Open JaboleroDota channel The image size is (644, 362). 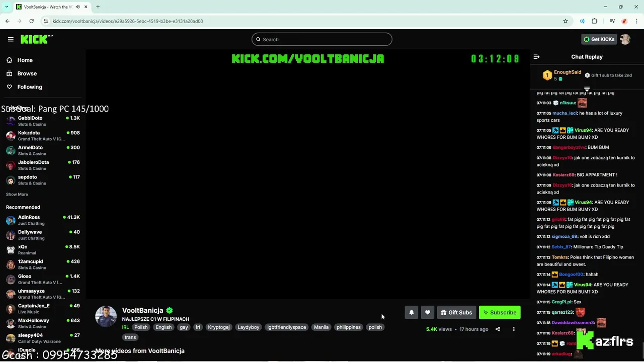(x=43, y=165)
